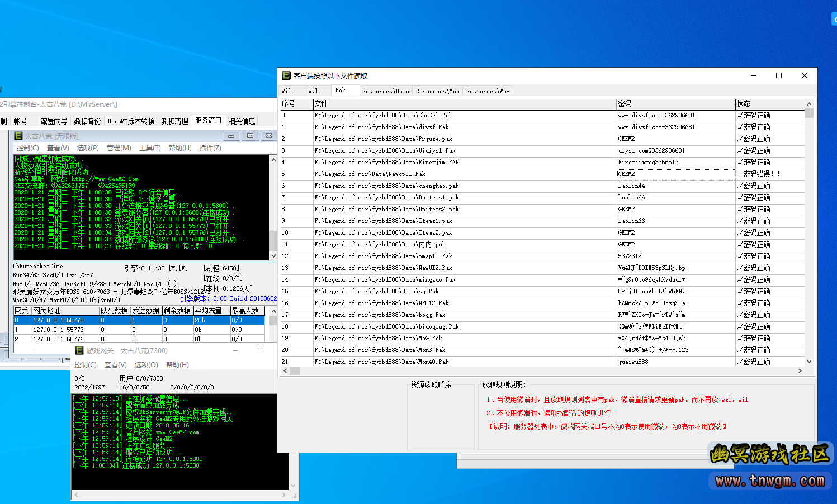
Task: Click the left arrow of the file list horizontal scrollbar
Action: (285, 370)
